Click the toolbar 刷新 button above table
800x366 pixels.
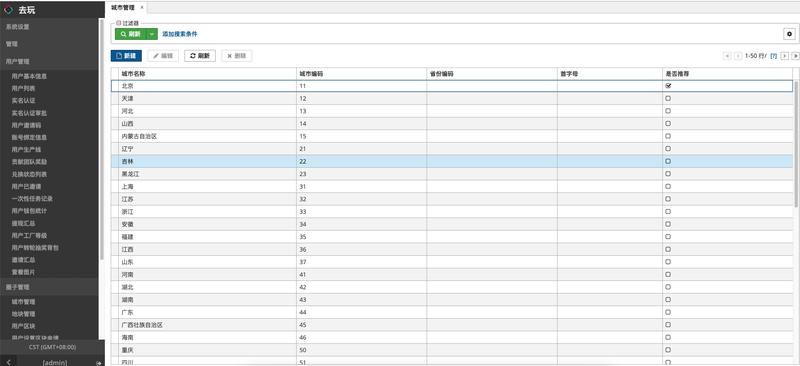199,56
